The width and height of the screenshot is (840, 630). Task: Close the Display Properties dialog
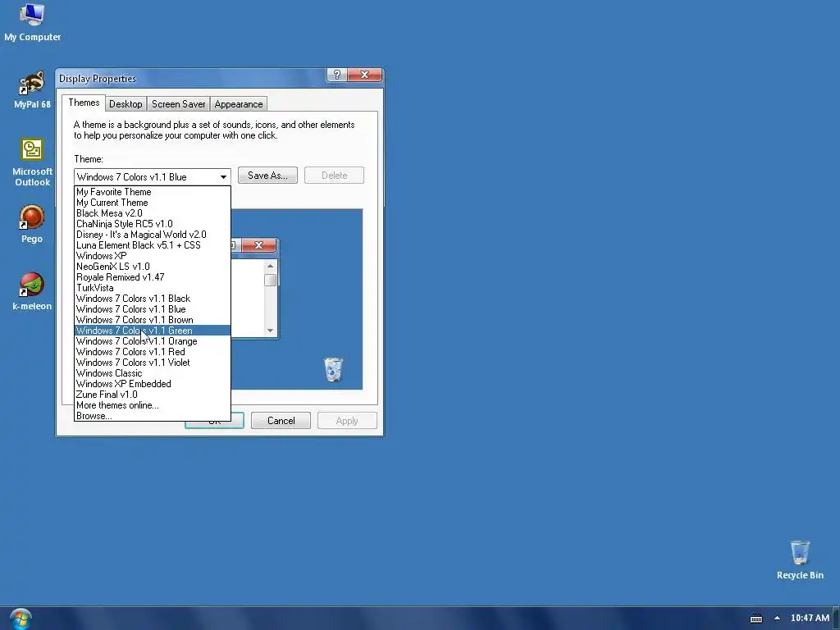pyautogui.click(x=364, y=75)
